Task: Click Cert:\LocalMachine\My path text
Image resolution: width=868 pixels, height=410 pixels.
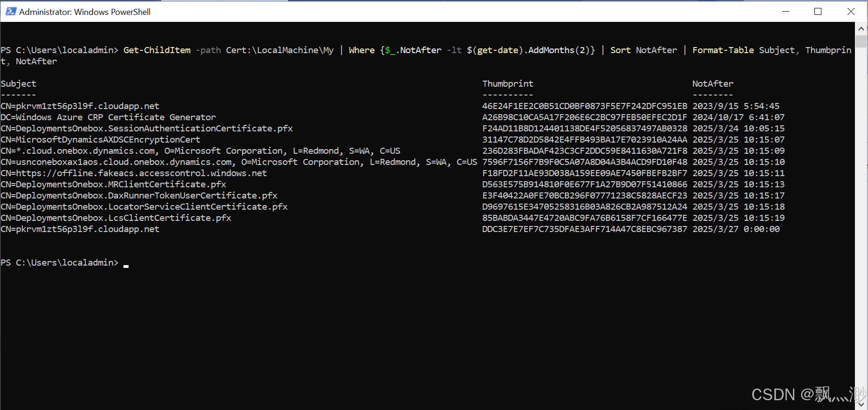Action: (280, 50)
